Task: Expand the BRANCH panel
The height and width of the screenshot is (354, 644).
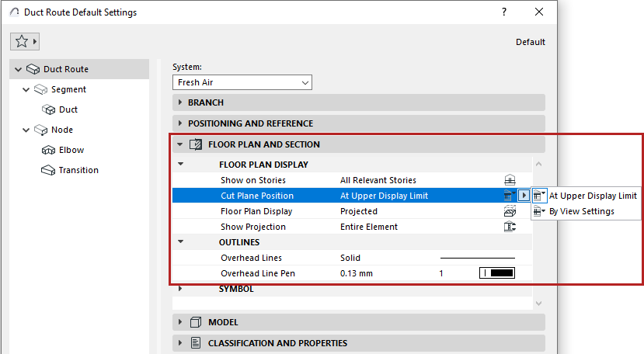Action: [x=180, y=102]
